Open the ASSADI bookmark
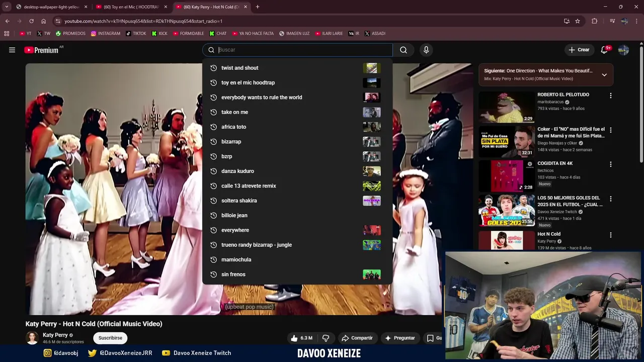644x362 pixels. [375, 34]
